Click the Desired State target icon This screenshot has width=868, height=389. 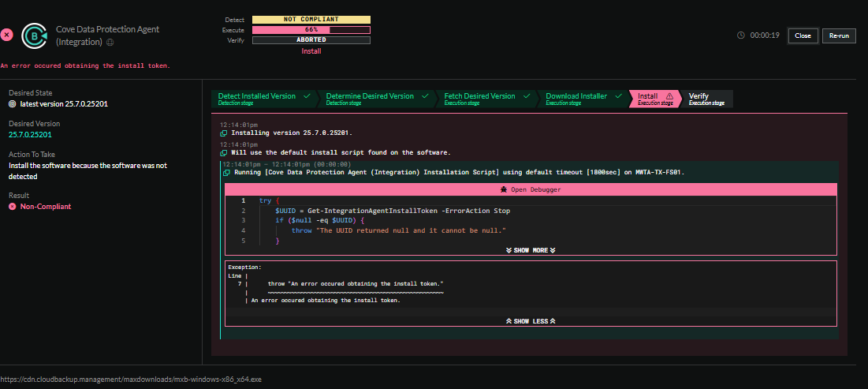pyautogui.click(x=13, y=103)
